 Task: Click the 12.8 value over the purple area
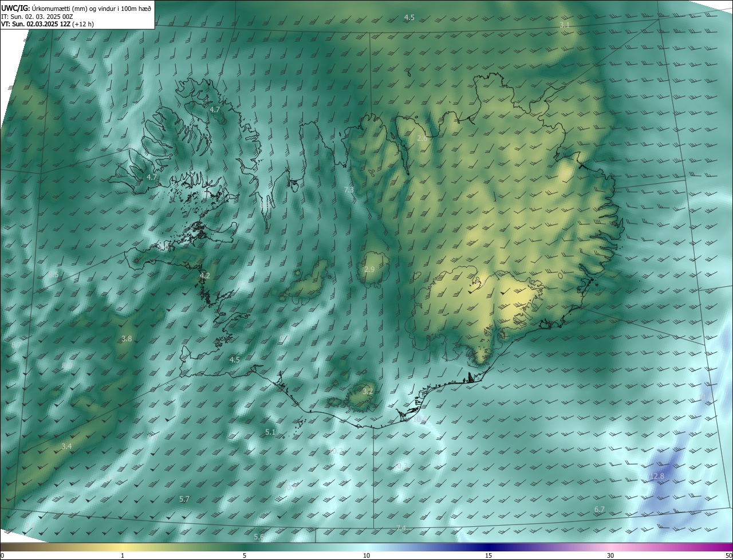tap(657, 476)
